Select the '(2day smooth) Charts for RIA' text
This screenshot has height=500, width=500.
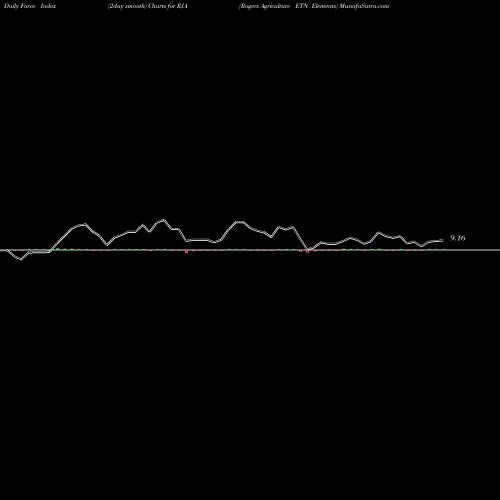coord(148,6)
